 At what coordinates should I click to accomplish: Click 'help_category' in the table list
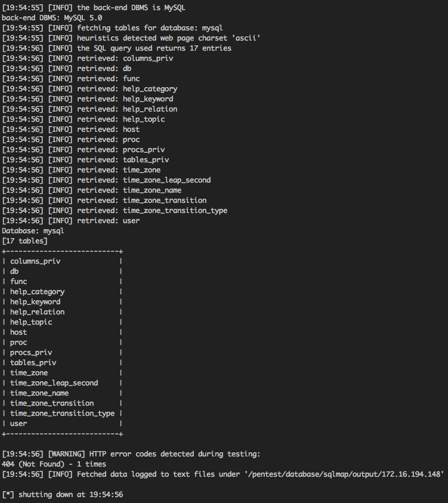(37, 292)
